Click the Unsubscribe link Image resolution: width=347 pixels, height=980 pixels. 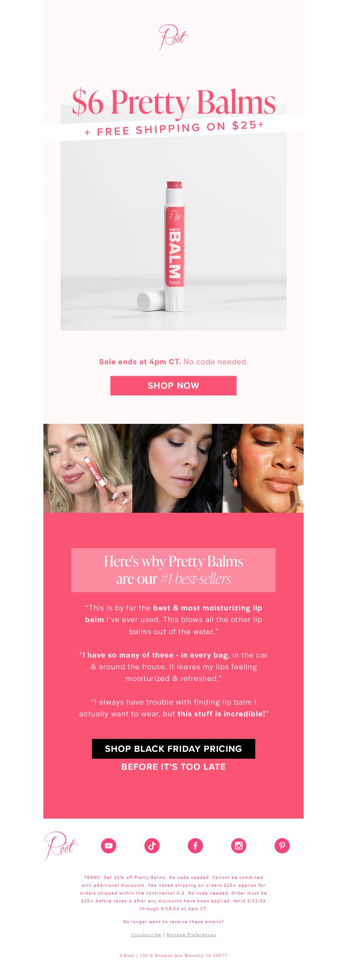(146, 935)
